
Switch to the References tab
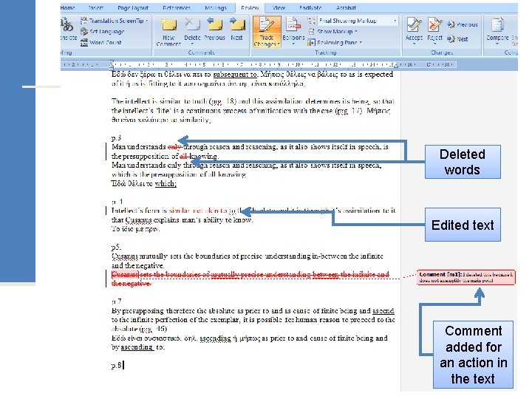coord(177,7)
